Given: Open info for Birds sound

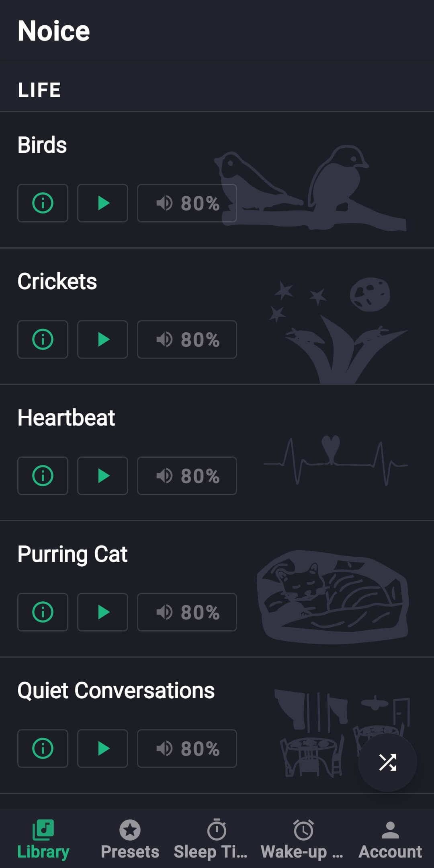Looking at the screenshot, I should pyautogui.click(x=43, y=203).
